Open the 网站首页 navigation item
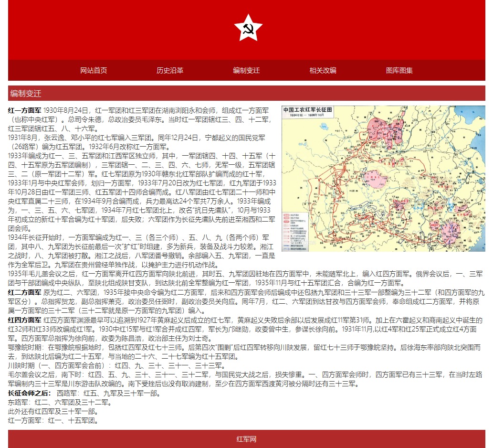 point(94,70)
